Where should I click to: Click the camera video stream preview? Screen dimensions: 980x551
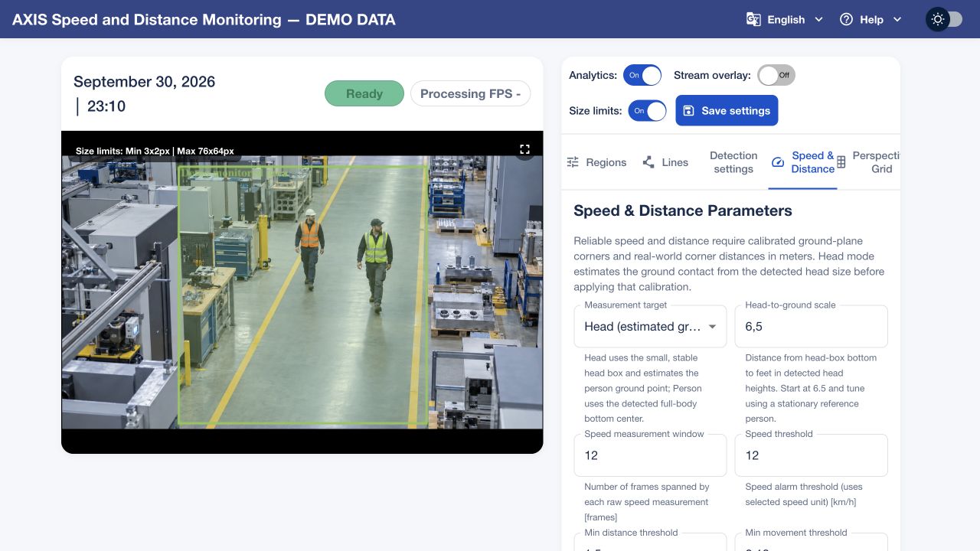pyautogui.click(x=302, y=292)
